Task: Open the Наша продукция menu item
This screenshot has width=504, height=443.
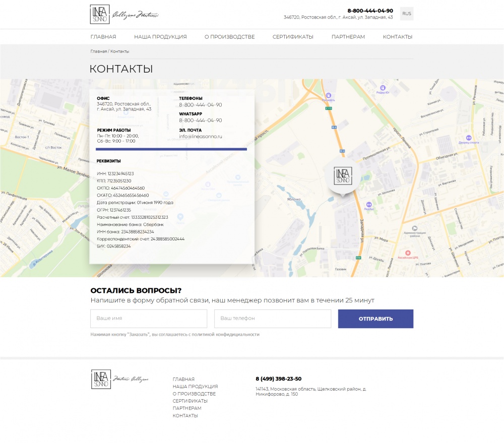Action: pos(160,37)
